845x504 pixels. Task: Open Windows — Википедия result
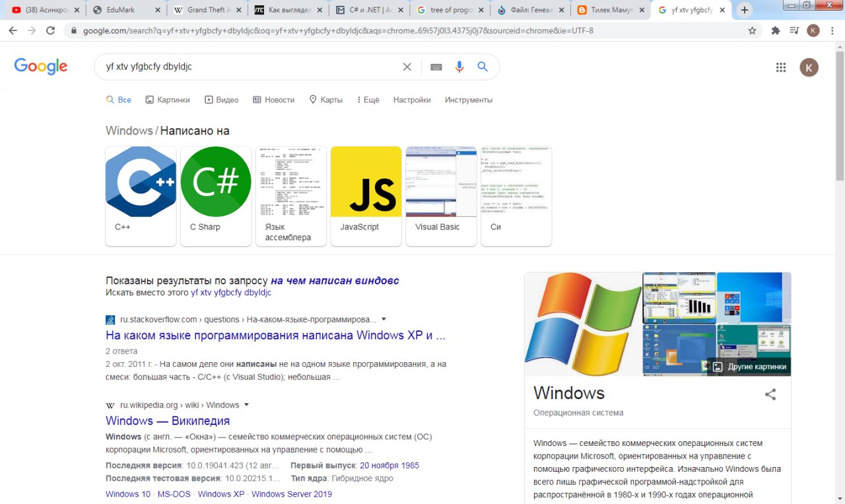168,421
